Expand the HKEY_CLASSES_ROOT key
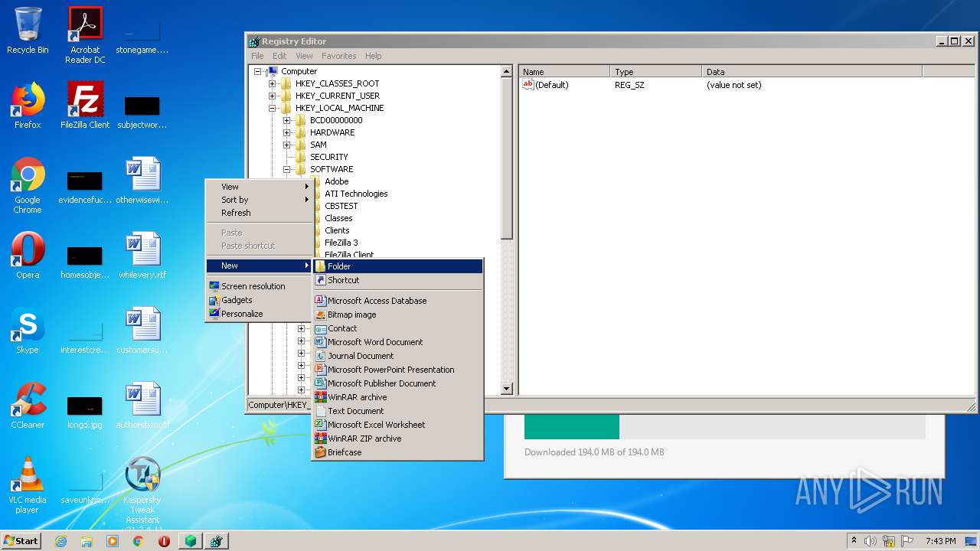 click(272, 83)
